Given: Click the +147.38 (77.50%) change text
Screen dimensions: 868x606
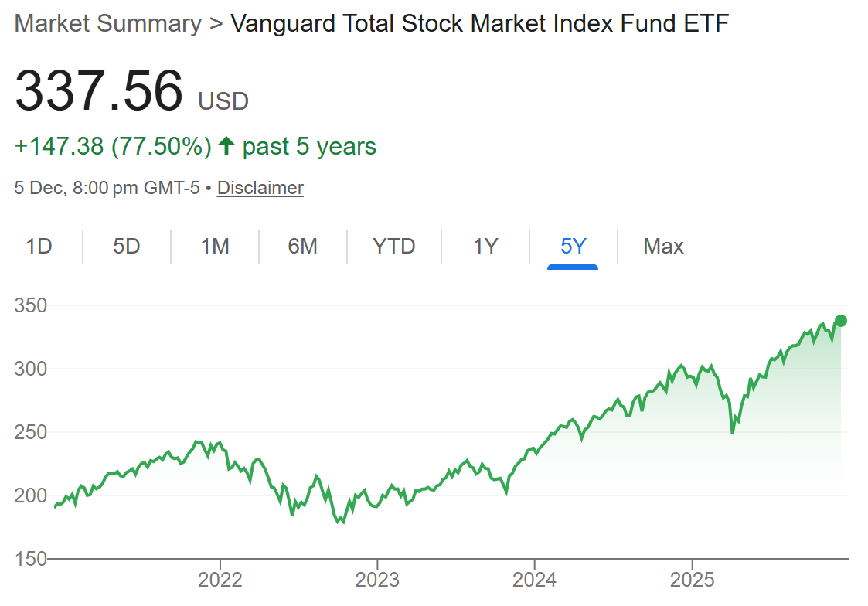Looking at the screenshot, I should (113, 146).
